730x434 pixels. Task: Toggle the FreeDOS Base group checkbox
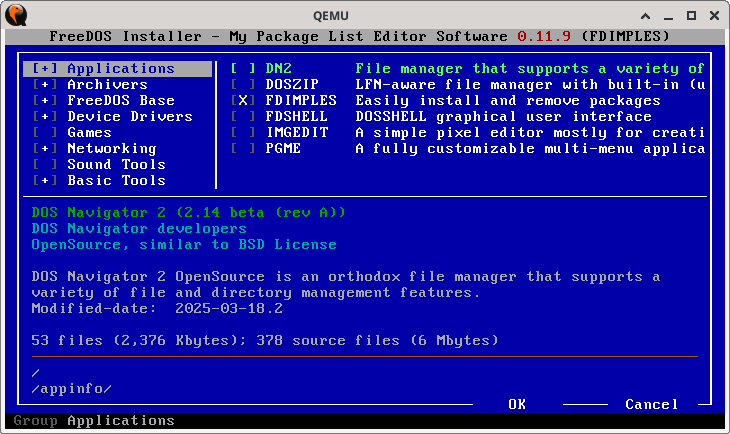[x=45, y=101]
